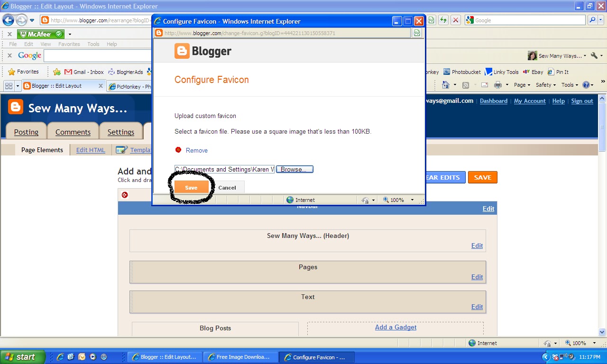Open the Sew Many Ways profile dropdown
This screenshot has width=607, height=364.
pos(557,55)
